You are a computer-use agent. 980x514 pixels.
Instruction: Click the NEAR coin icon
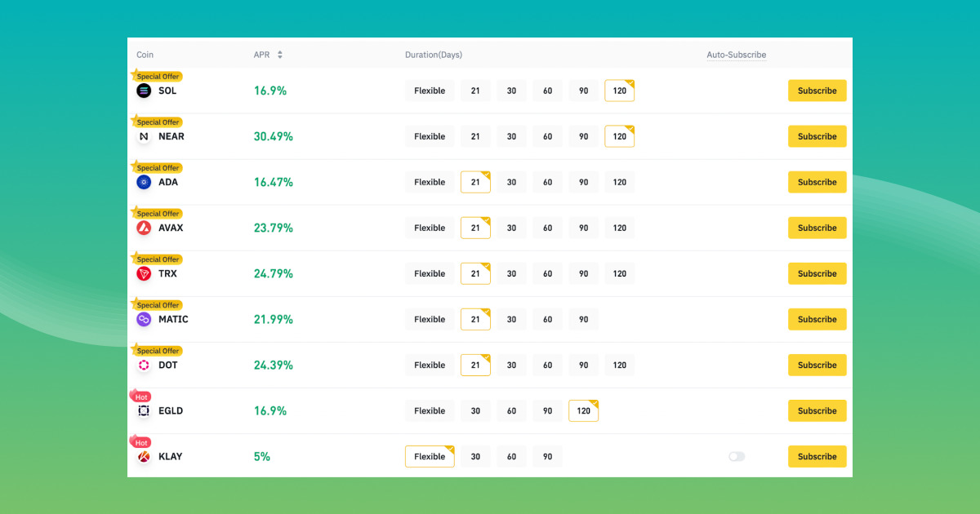coord(144,137)
